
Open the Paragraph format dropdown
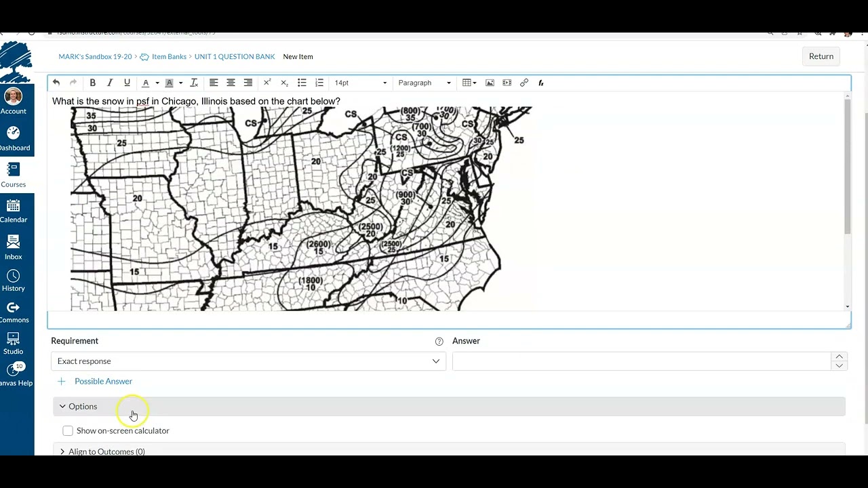tap(424, 83)
